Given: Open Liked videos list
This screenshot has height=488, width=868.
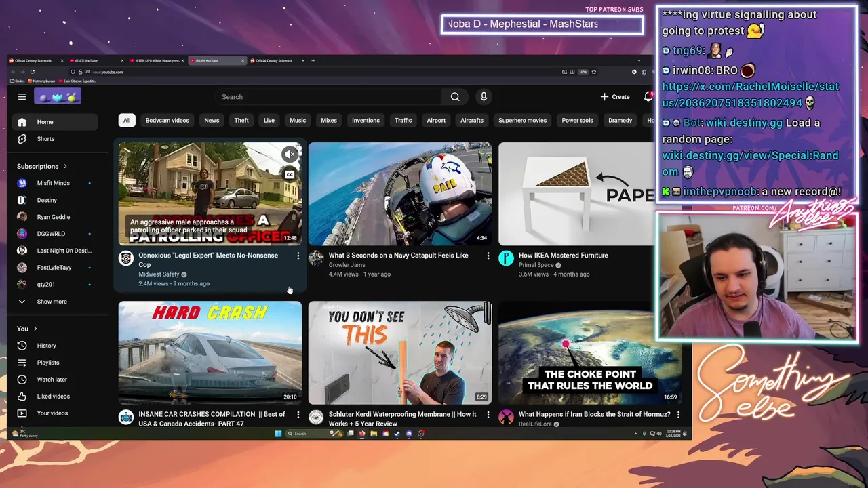Looking at the screenshot, I should tap(56, 396).
